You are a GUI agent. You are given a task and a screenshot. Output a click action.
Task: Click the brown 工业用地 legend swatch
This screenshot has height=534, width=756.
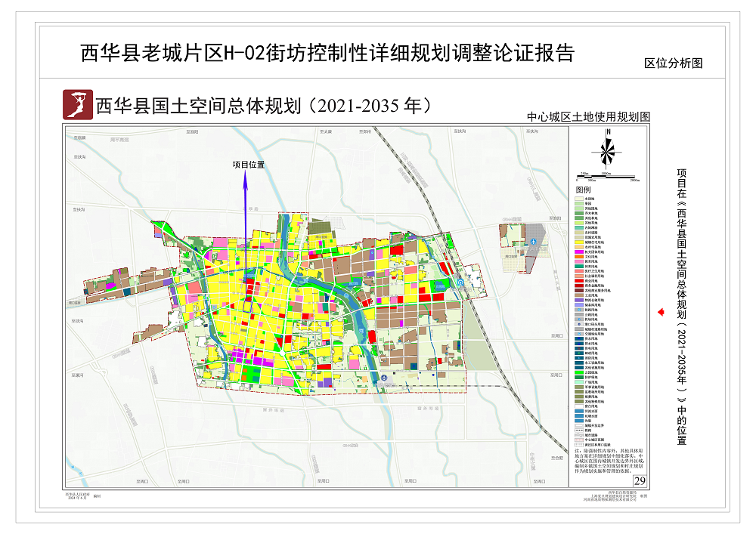click(579, 295)
